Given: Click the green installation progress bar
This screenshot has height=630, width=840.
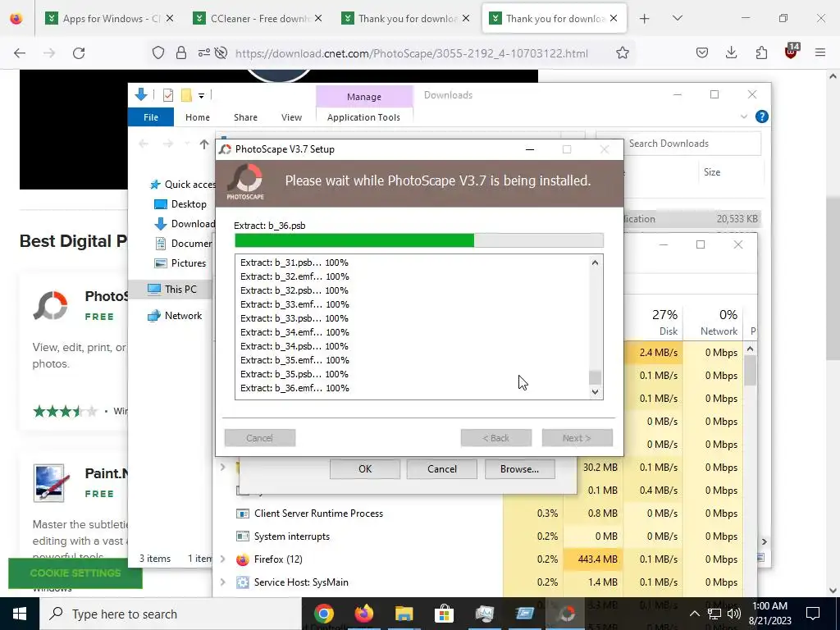Looking at the screenshot, I should (x=418, y=240).
